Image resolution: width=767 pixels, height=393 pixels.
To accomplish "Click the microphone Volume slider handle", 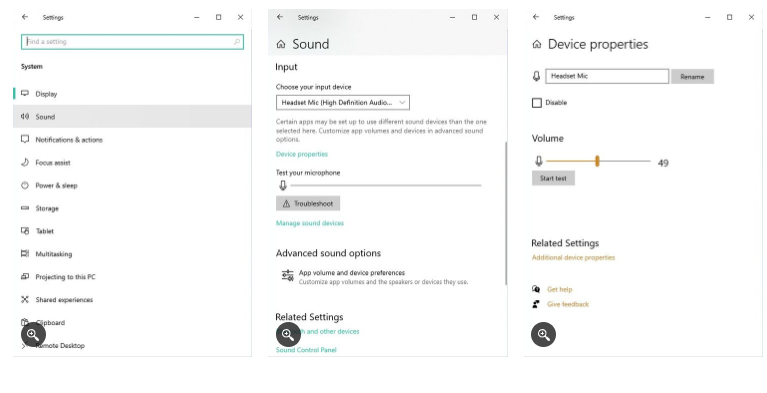I will tap(597, 161).
